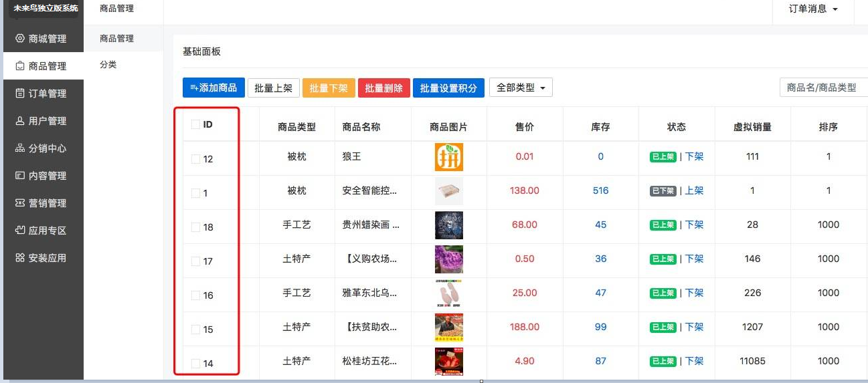
Task: Click the 虚拟销量 column header
Action: 753,127
